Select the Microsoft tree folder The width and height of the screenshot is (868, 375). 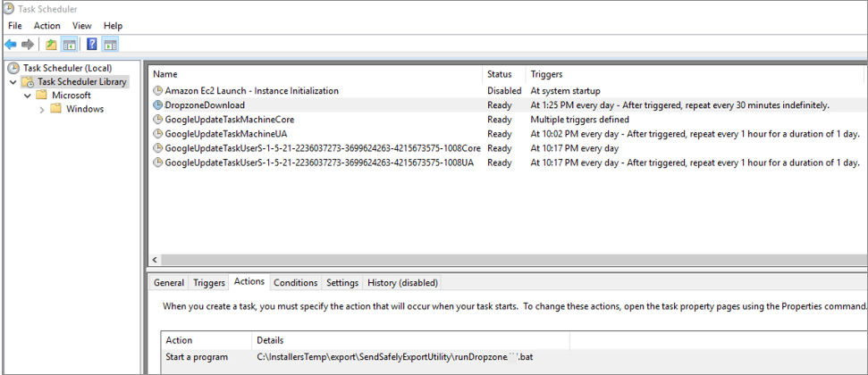click(x=71, y=96)
